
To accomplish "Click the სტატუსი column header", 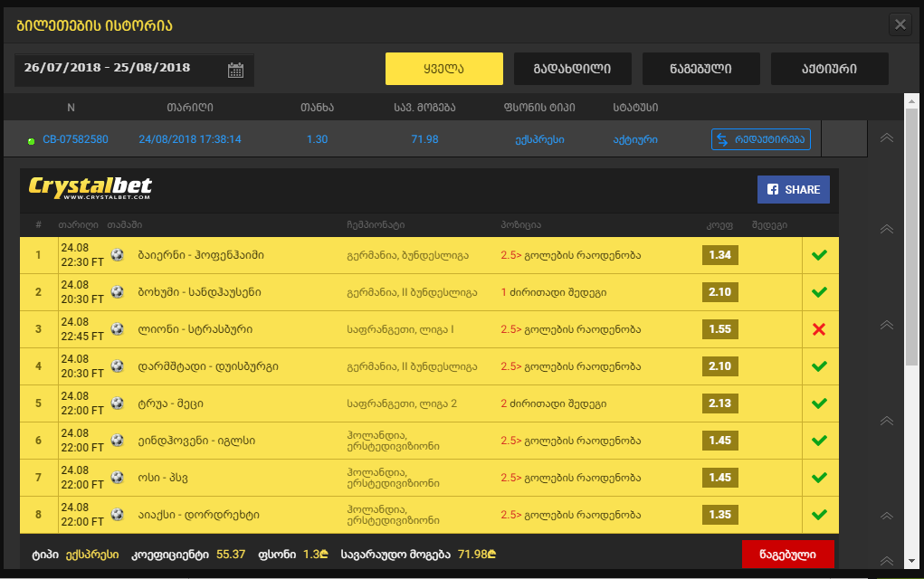I will [x=635, y=107].
